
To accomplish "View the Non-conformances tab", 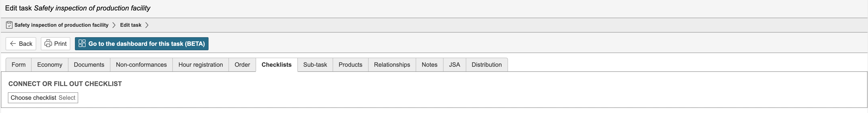I will 141,65.
